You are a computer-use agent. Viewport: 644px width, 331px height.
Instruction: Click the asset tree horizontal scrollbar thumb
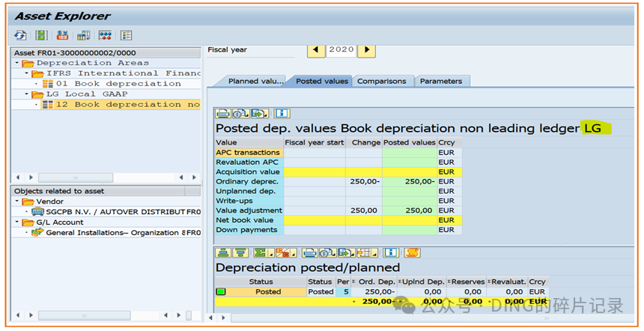point(76,177)
